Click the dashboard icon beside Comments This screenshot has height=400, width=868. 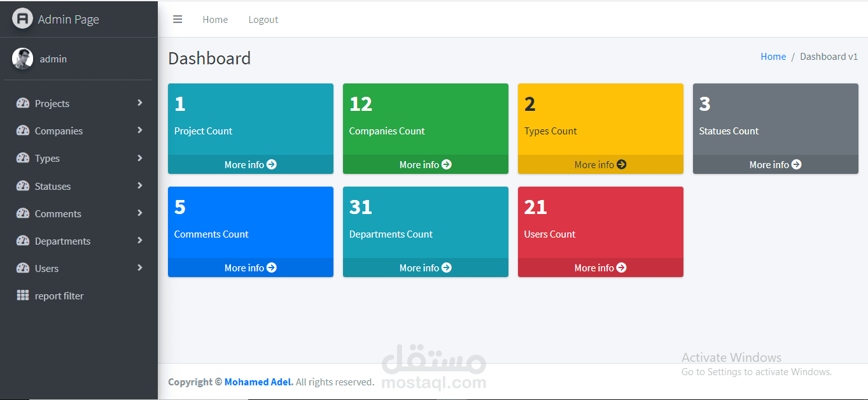[x=23, y=213]
